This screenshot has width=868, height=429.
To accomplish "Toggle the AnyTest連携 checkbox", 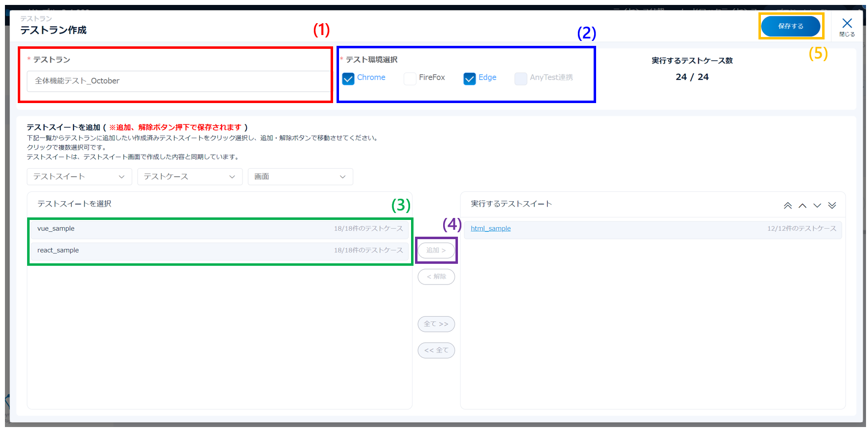I will [x=521, y=79].
